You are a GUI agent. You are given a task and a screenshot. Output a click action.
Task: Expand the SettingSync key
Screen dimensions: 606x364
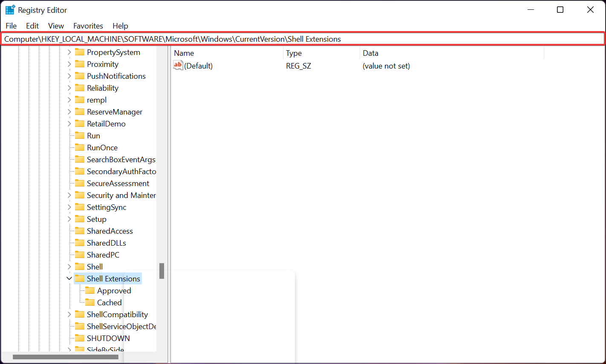[x=69, y=207]
